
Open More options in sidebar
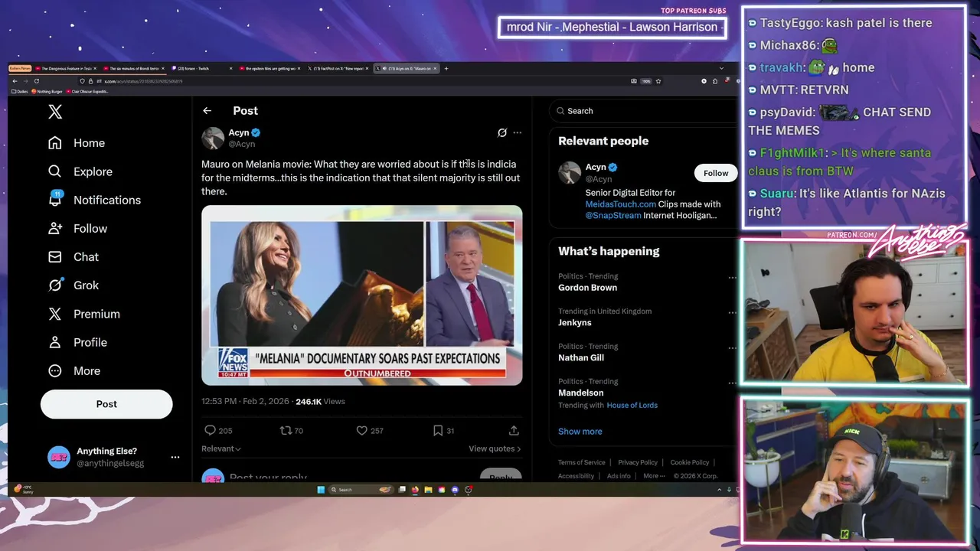[x=74, y=370]
